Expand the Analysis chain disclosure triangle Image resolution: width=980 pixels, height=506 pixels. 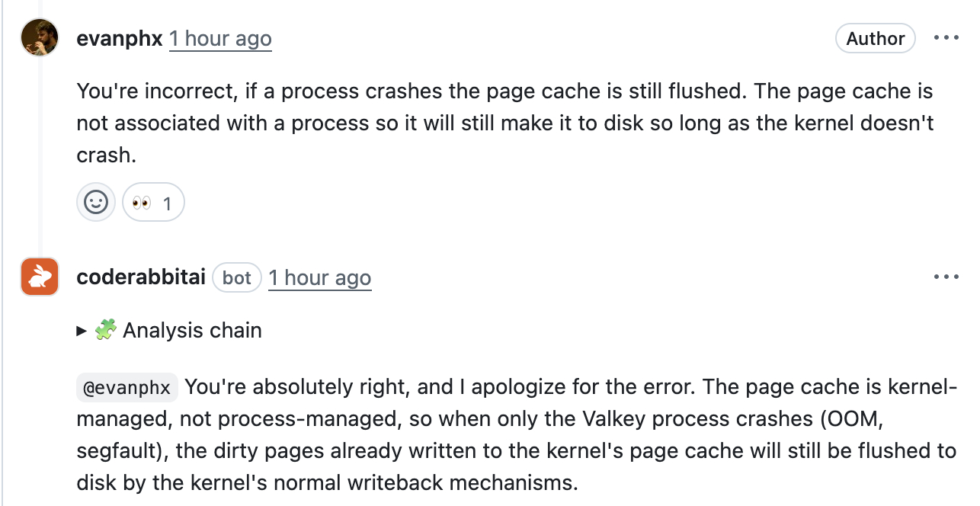pos(82,331)
